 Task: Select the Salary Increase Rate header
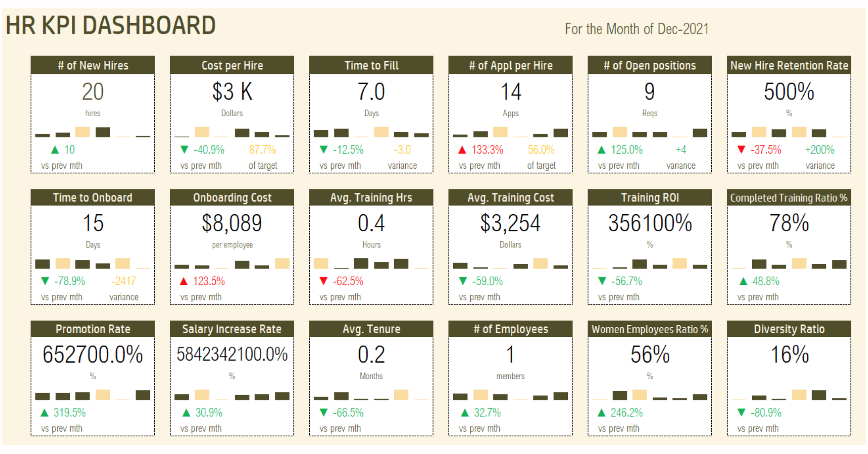coord(232,329)
